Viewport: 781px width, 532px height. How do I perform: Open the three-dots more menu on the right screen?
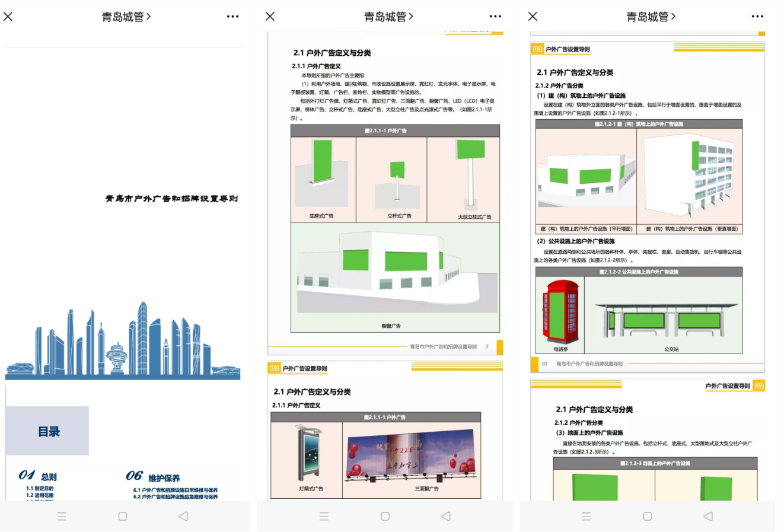coord(757,17)
